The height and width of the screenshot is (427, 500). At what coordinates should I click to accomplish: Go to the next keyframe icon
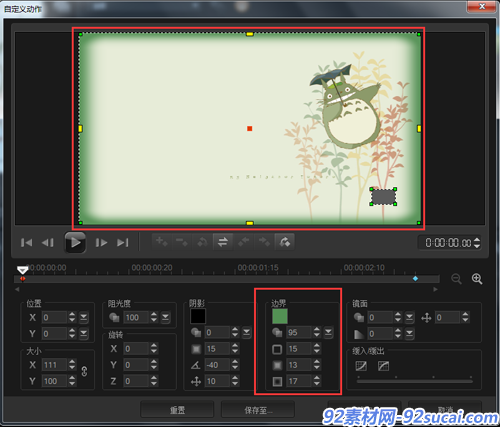point(284,242)
